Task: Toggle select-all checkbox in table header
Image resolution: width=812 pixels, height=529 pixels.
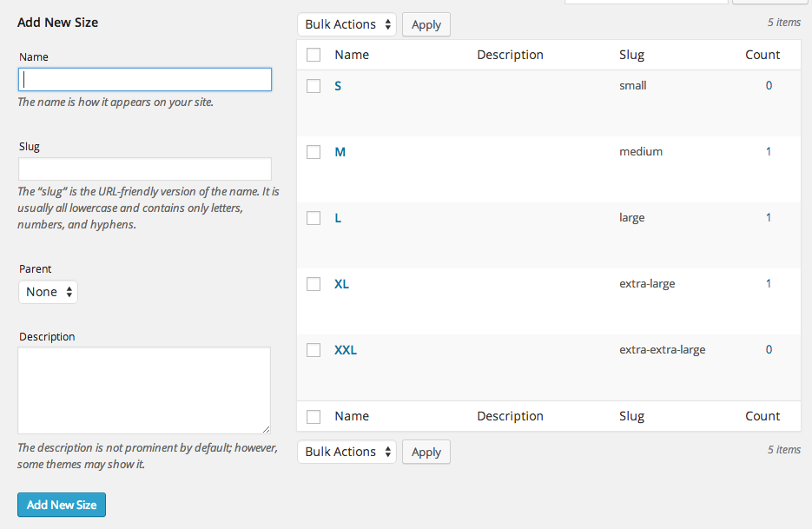Action: pos(314,55)
